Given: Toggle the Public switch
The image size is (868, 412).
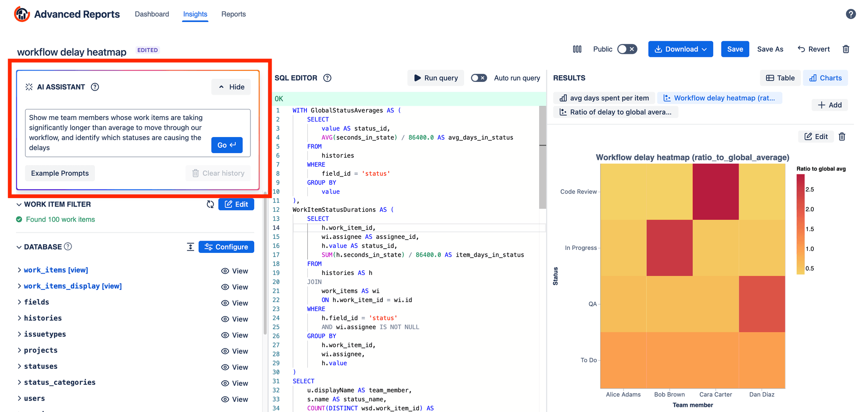Looking at the screenshot, I should (627, 49).
